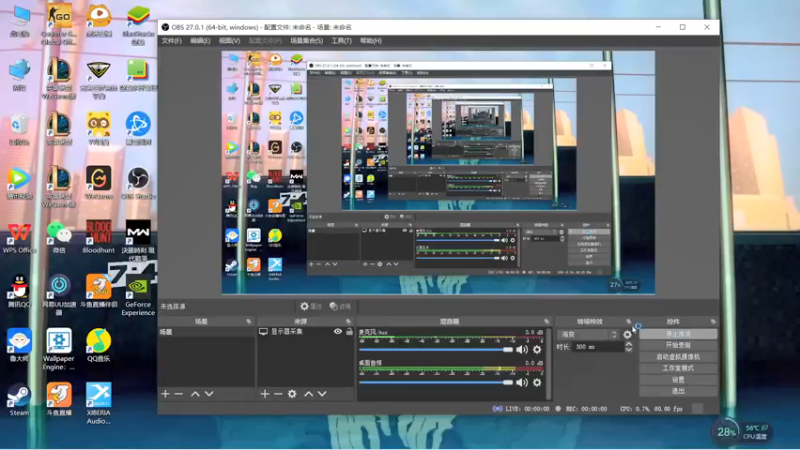Open source 滤镜 button above the docks
This screenshot has width=800, height=450.
click(x=340, y=306)
